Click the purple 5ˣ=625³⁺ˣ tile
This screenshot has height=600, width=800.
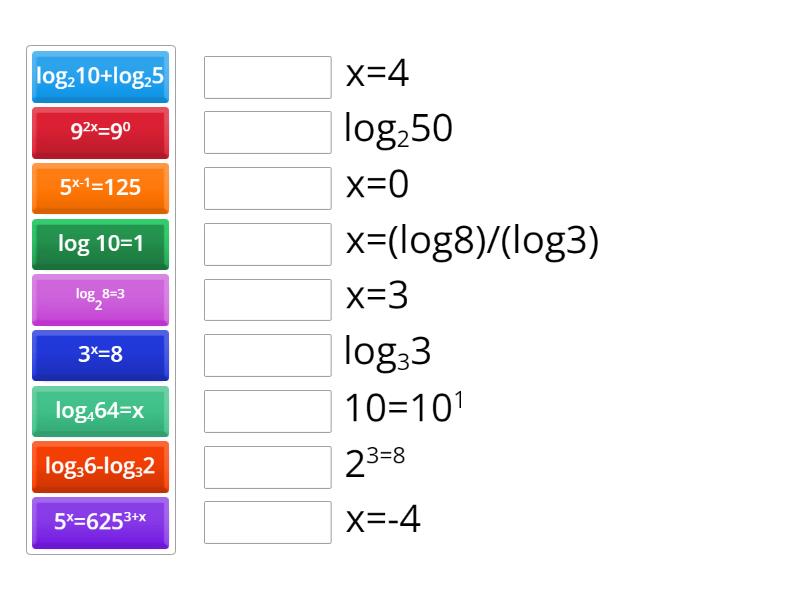[x=100, y=522]
